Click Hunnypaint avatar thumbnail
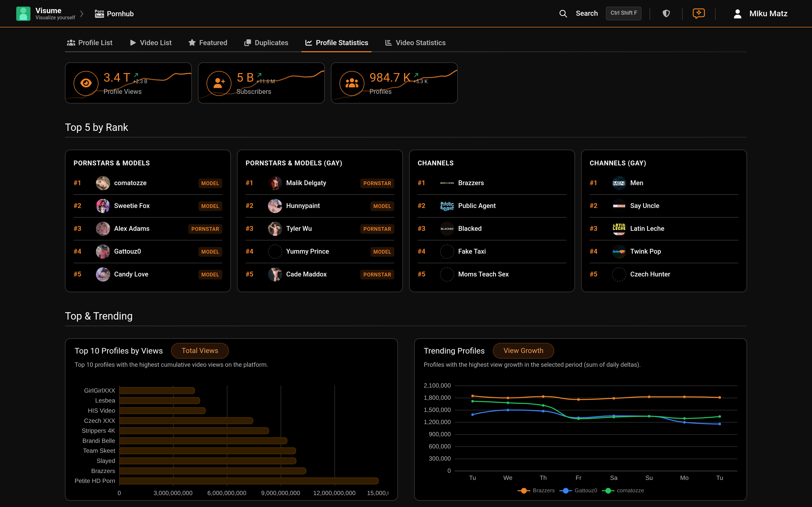 [275, 206]
